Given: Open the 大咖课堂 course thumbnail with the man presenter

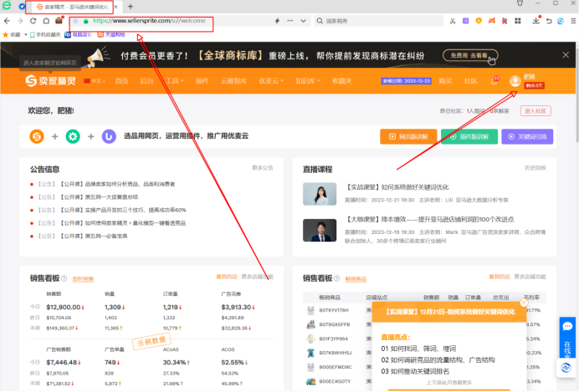Looking at the screenshot, I should pos(320,230).
